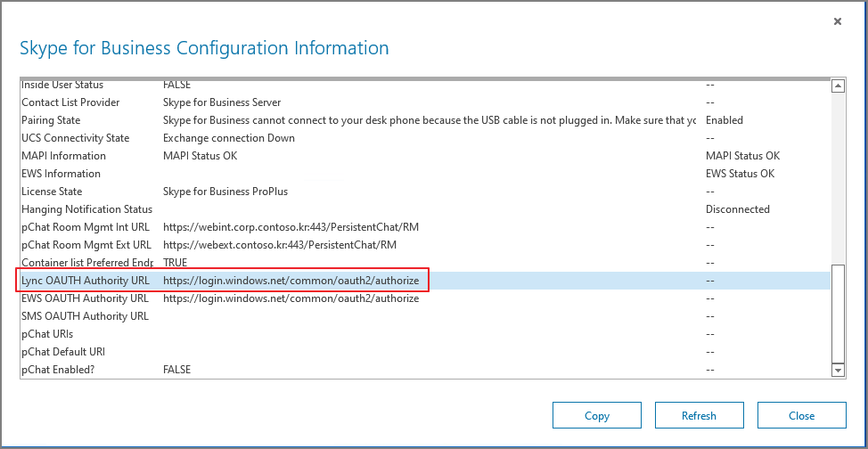This screenshot has width=868, height=449.
Task: Select EWS OAUTH Authority URL label
Action: tap(86, 298)
